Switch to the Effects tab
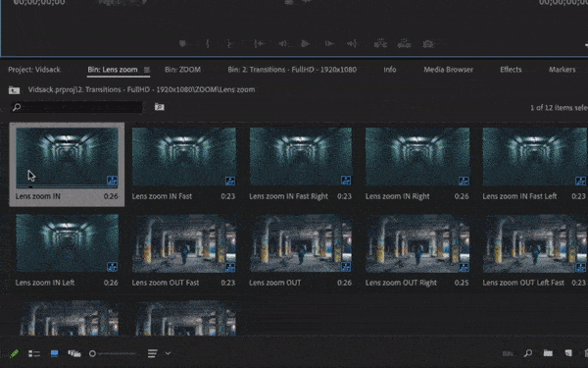588x368 pixels. tap(511, 70)
